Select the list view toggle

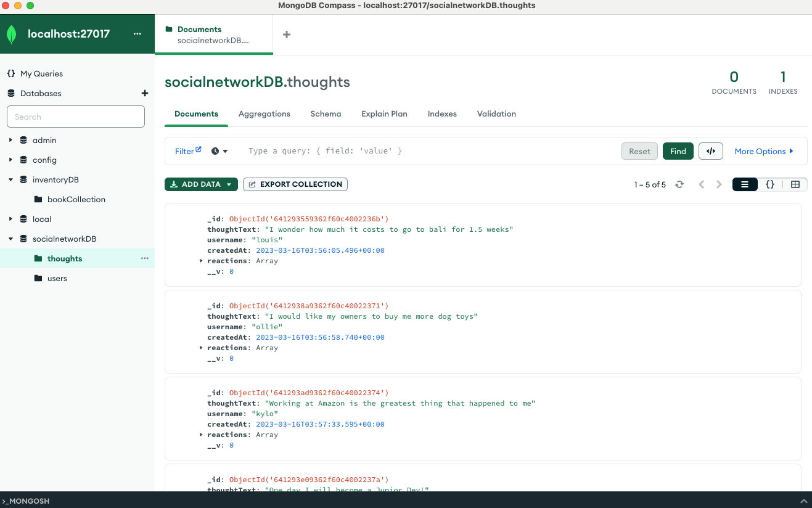point(745,184)
